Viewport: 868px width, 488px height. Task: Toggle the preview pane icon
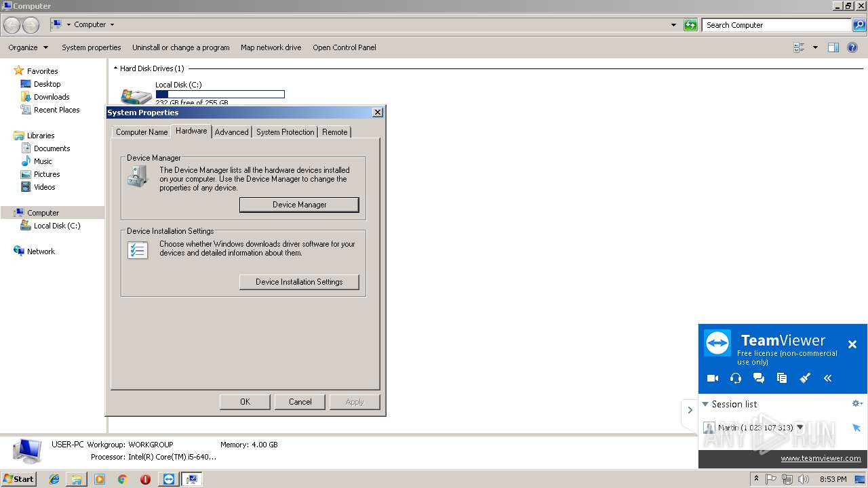coord(833,47)
